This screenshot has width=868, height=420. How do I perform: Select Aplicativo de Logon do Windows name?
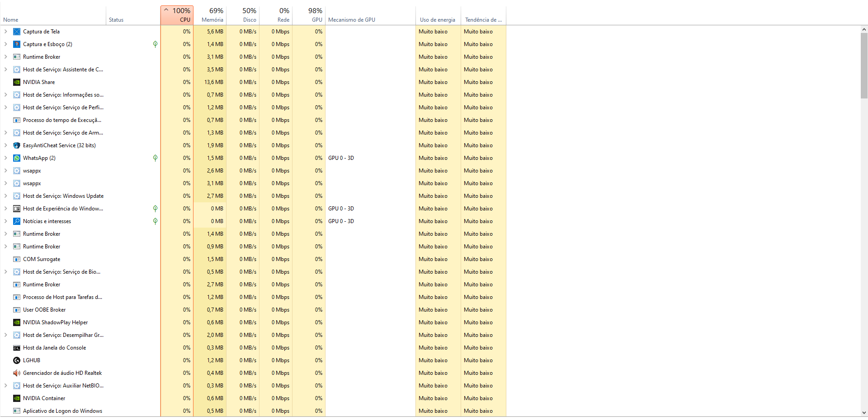pyautogui.click(x=62, y=411)
